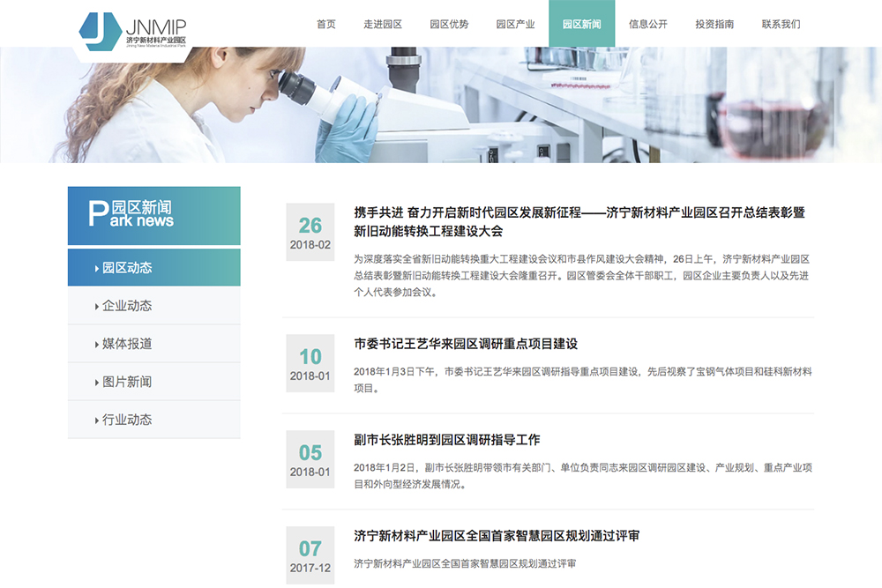Viewport: 882px width, 588px height.
Task: Click the JNMIP logo icon
Action: coord(100,29)
